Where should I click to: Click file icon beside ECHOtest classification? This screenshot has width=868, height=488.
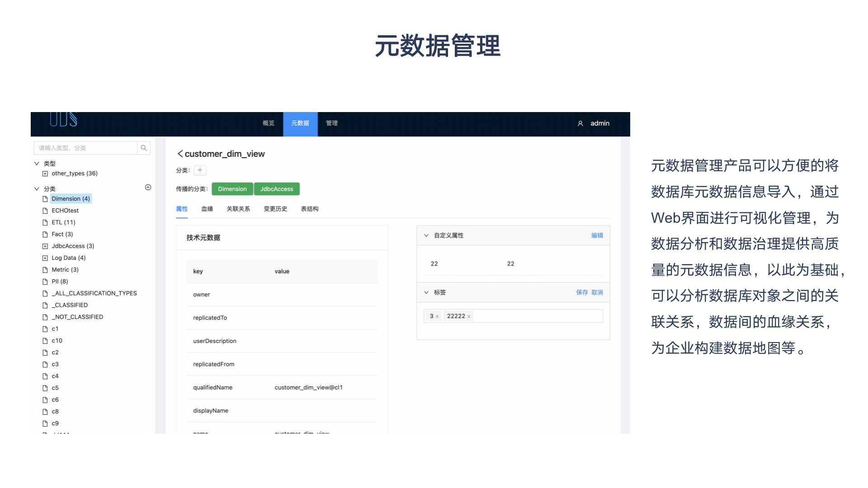coord(45,210)
